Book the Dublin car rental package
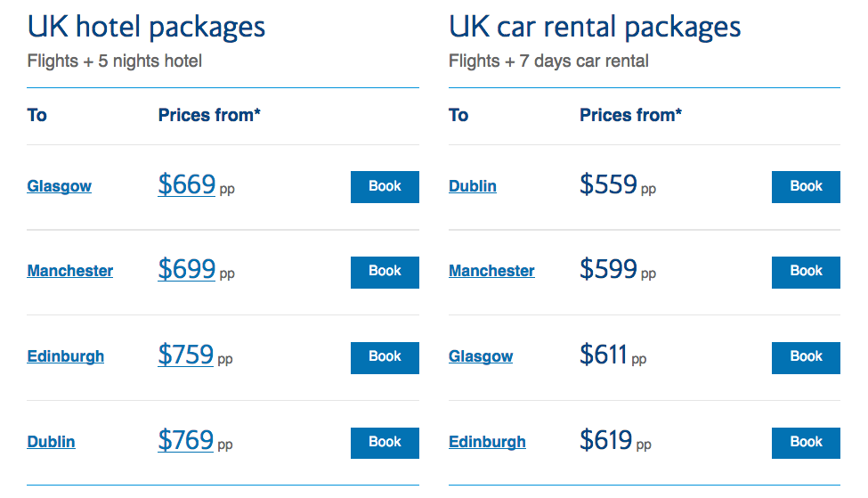Viewport: 868px width, 498px height. (806, 187)
